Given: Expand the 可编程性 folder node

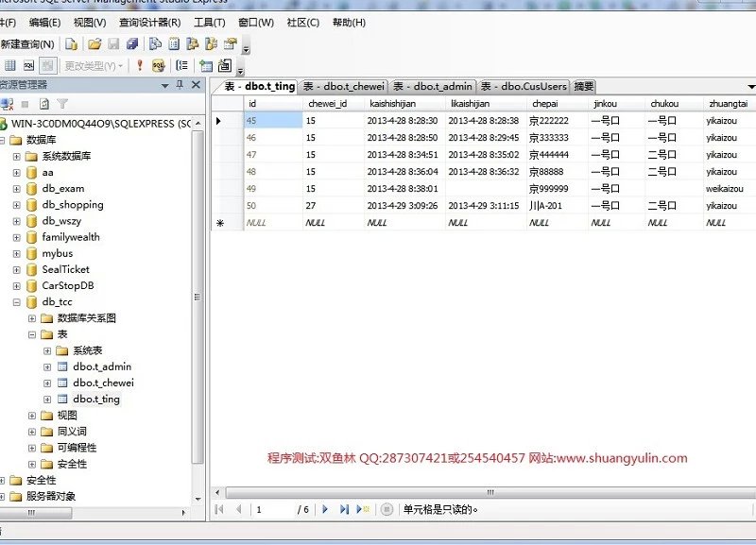Looking at the screenshot, I should (32, 448).
